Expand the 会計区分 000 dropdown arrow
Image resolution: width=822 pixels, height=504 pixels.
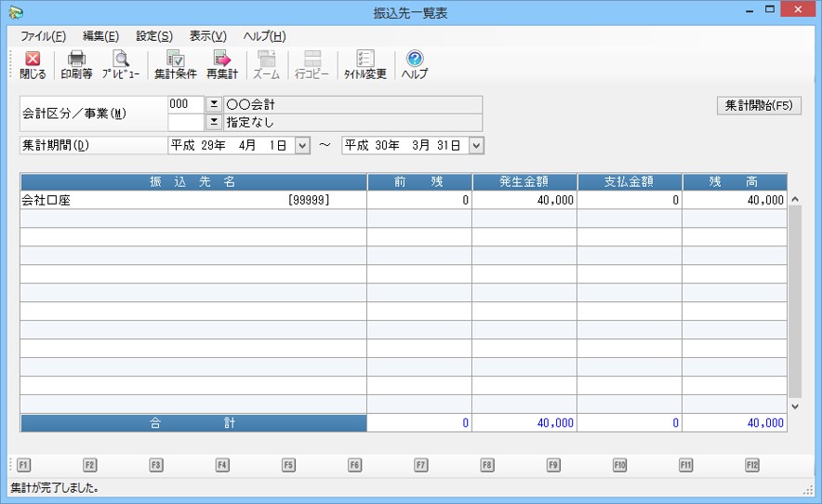[x=213, y=104]
